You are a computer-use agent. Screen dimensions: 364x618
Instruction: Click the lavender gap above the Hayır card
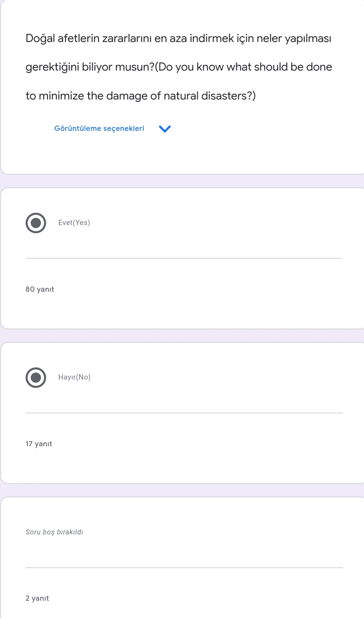(182, 335)
